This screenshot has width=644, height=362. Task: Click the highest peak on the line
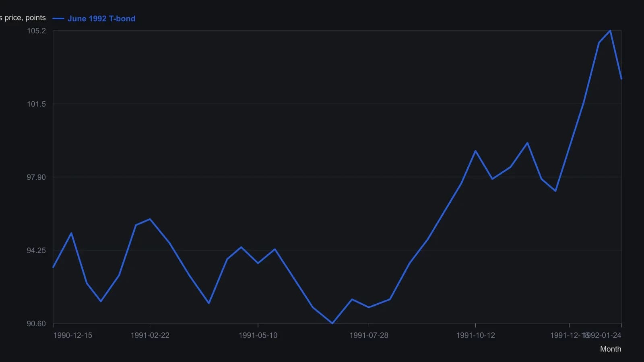[x=610, y=31]
